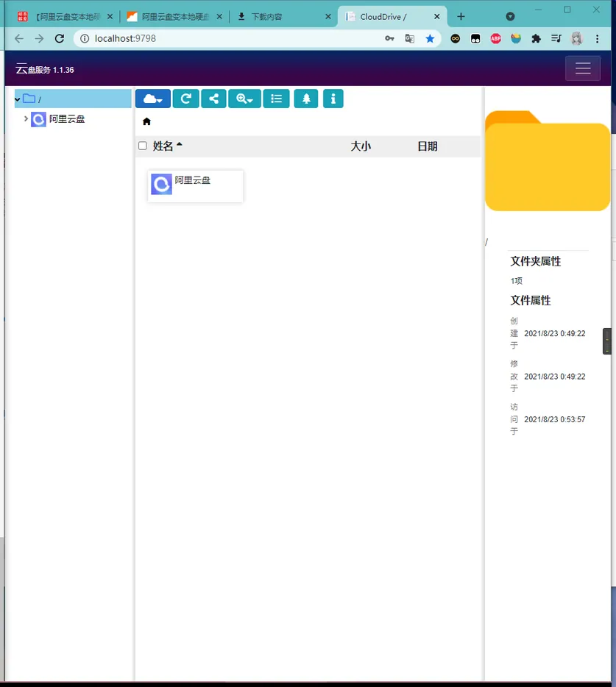Click the share icon button
Screen dimensions: 616x687
[213, 99]
